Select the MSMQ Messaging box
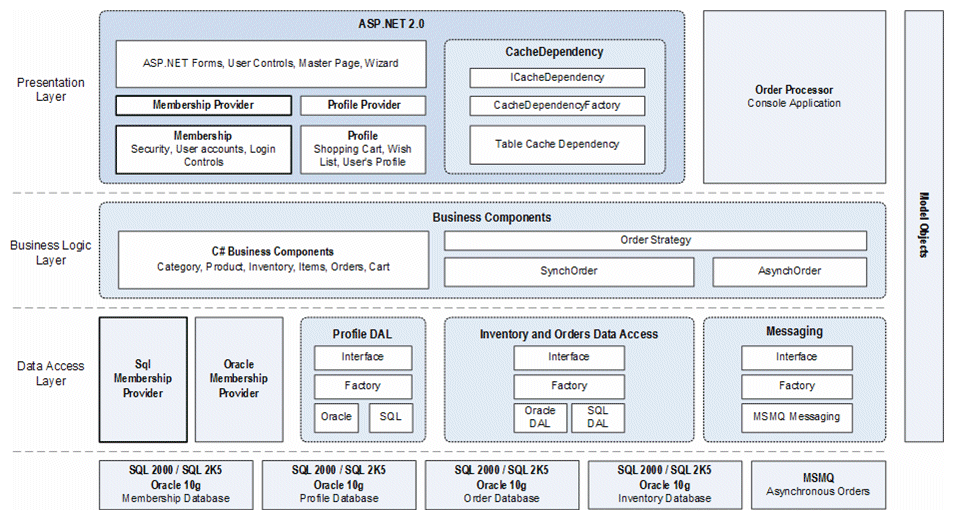 click(796, 418)
